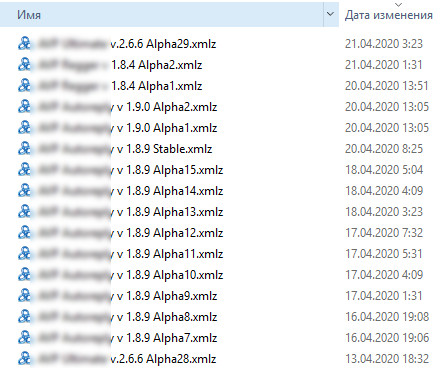The image size is (447, 368).
Task: Click the file icon of 1.8.4 Alpha1.xmlz
Action: 24,86
